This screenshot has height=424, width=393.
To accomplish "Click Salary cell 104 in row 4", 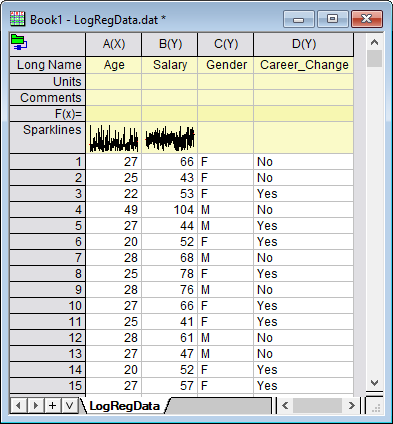I will point(170,210).
